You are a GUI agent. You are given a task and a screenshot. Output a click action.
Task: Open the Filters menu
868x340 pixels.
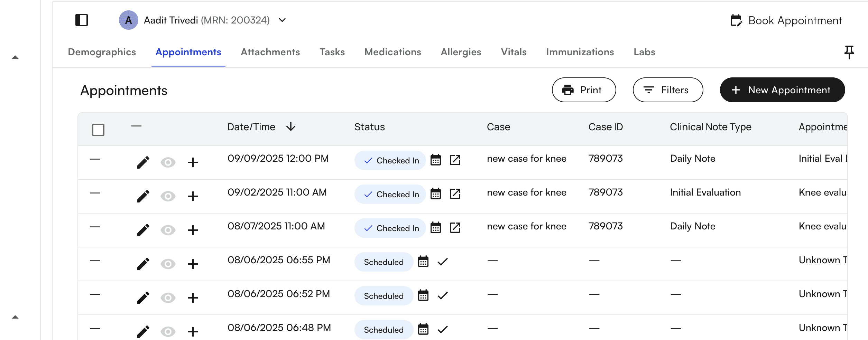[667, 90]
